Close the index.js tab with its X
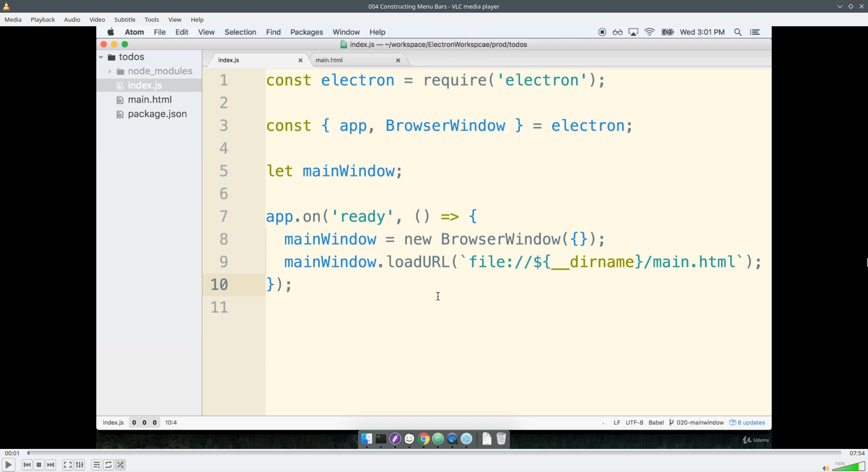Image resolution: width=868 pixels, height=472 pixels. 300,60
